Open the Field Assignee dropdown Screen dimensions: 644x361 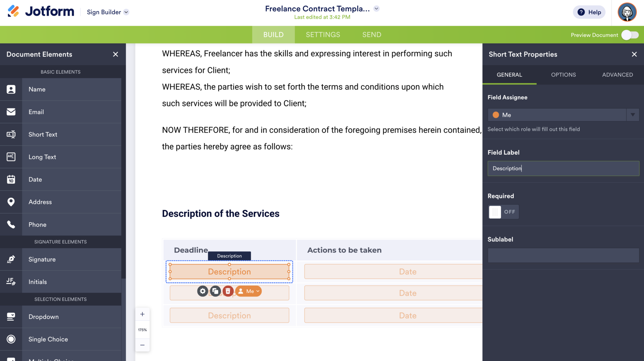633,115
